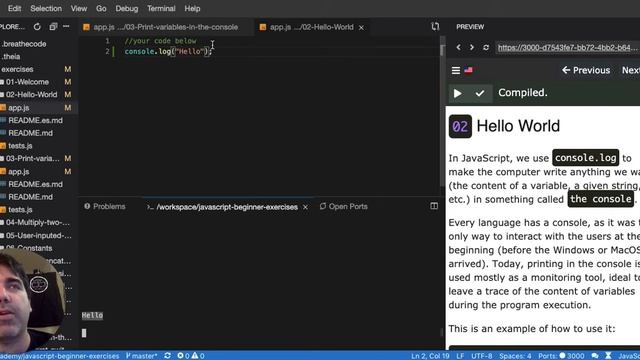Screen dimensions: 640x360
Task: Open the Help menu
Action: pyautogui.click(x=192, y=8)
